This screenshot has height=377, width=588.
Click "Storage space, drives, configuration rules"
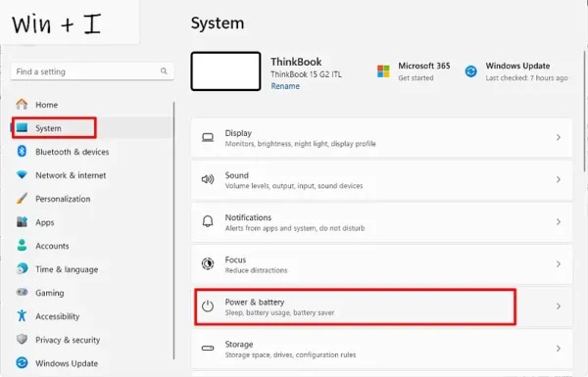point(290,354)
